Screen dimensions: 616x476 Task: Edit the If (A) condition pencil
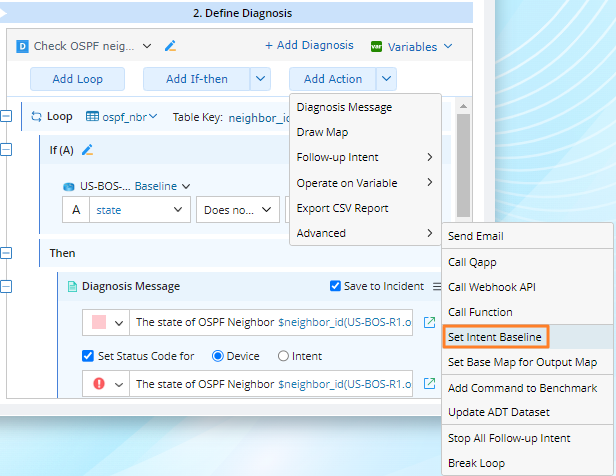pyautogui.click(x=87, y=150)
